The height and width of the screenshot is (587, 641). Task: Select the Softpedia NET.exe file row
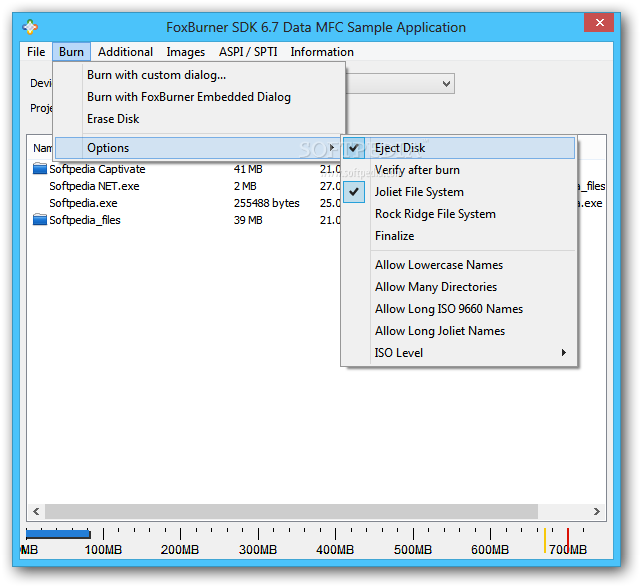click(x=94, y=186)
